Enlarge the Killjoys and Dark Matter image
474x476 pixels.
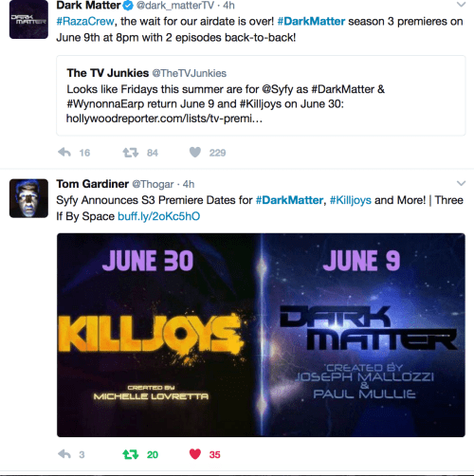[x=261, y=335]
